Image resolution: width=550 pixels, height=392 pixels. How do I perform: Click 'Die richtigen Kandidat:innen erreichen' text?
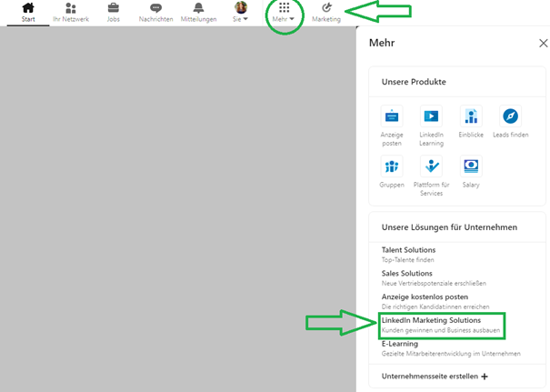coord(435,307)
